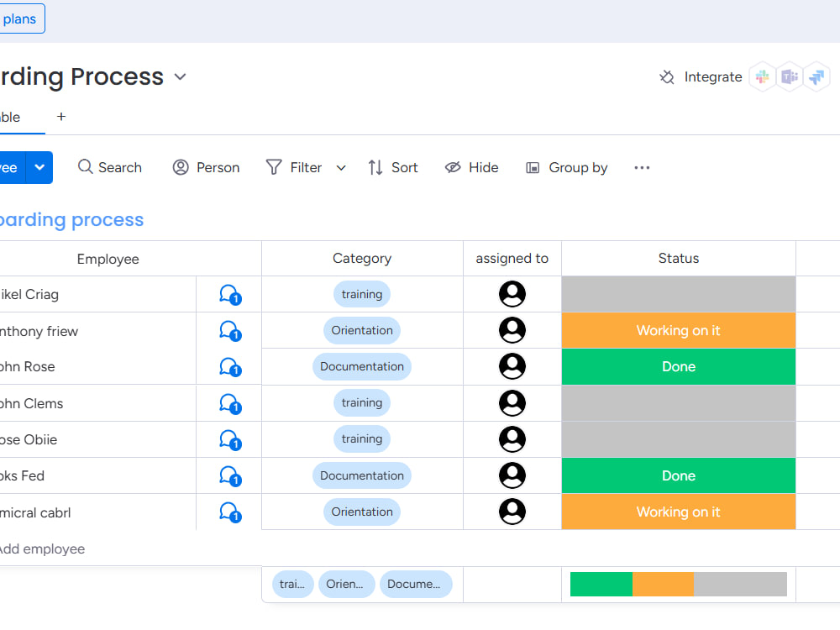The width and height of the screenshot is (840, 630).
Task: Open conversation icon for ohn Rose
Action: [230, 367]
